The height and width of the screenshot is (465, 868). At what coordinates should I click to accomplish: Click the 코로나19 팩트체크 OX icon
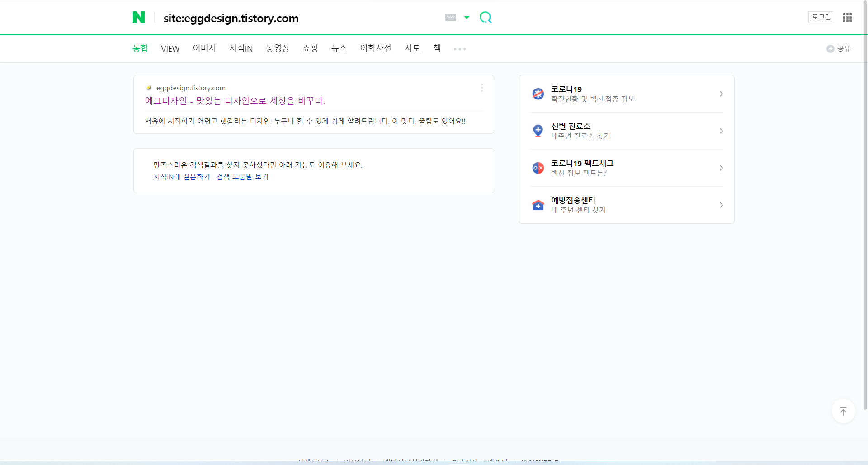[x=538, y=168]
